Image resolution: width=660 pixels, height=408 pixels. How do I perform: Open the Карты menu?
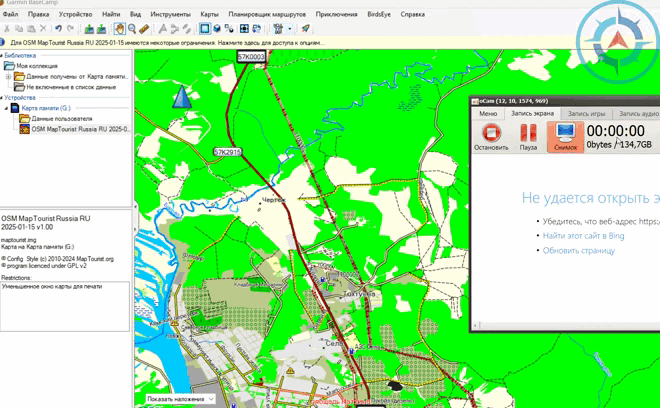point(209,14)
